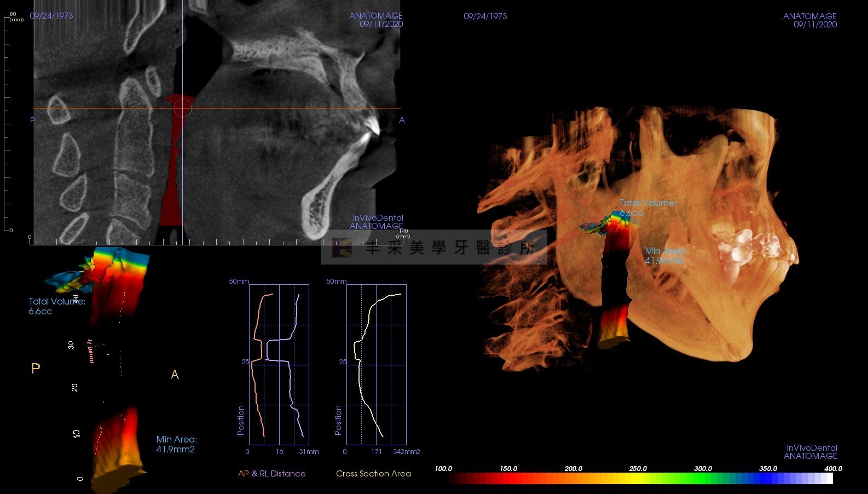Click InVivoDental ANATOMAGE text in 3D view corner

(811, 452)
